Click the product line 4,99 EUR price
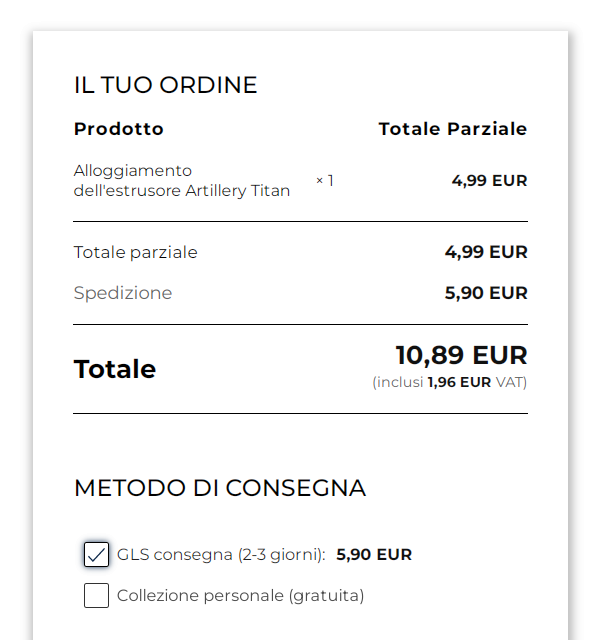601x640 pixels. tap(489, 180)
